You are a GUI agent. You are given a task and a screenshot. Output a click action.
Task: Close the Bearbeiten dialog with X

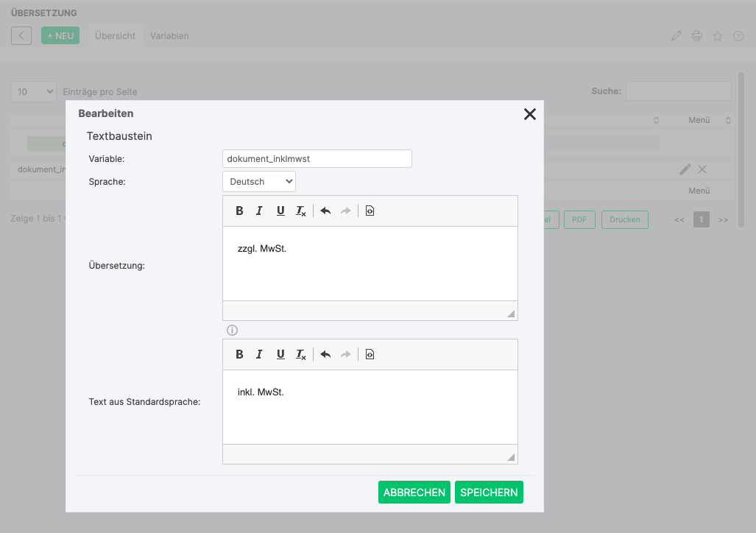pyautogui.click(x=529, y=114)
